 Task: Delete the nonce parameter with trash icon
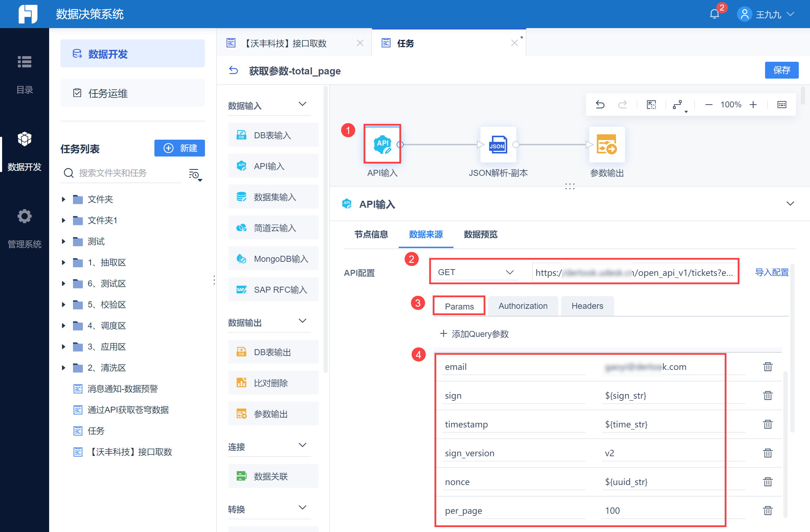[x=768, y=482]
